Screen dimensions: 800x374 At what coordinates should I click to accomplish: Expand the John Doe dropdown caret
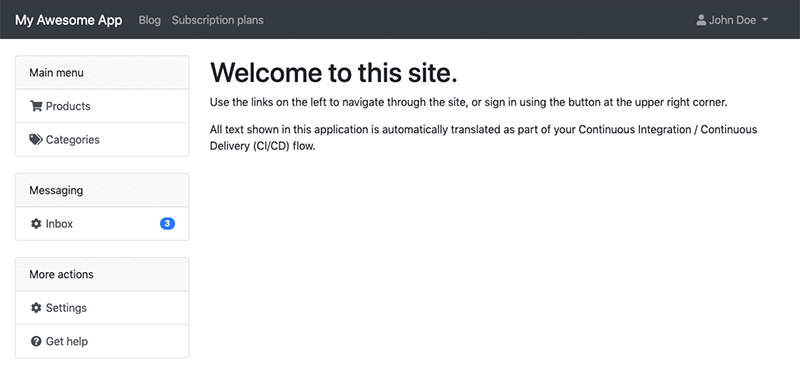coord(764,20)
